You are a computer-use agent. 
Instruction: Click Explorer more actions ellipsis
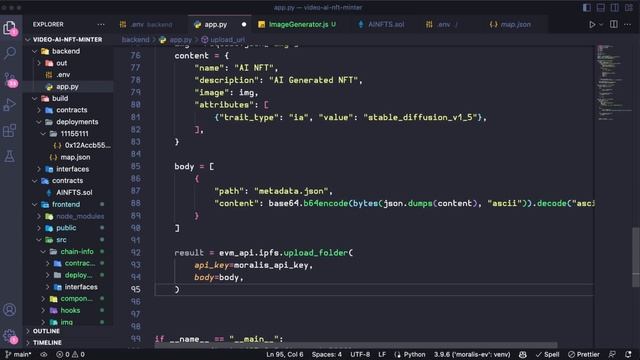(101, 24)
